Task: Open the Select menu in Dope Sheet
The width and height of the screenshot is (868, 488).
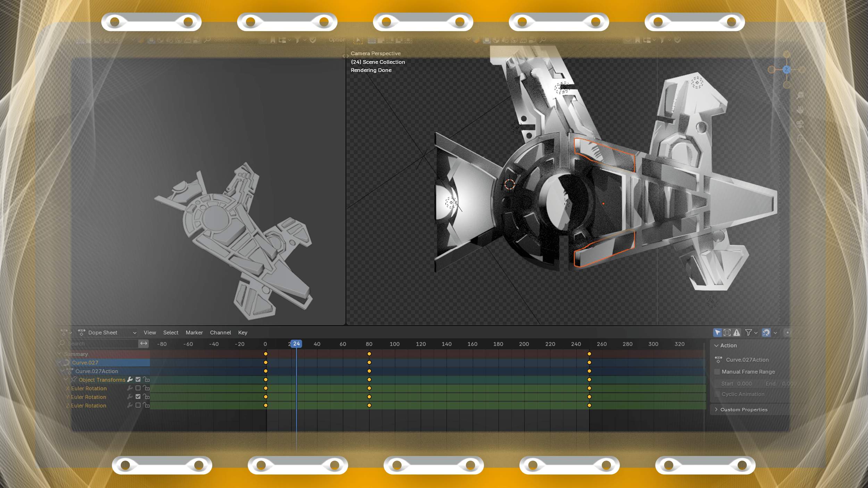Action: click(x=170, y=333)
